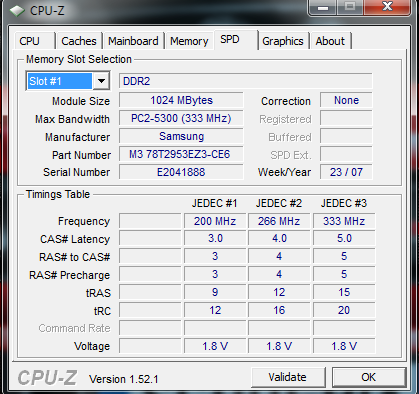Open the Graphics tab
Viewport: 419px width, 394px height.
coord(283,41)
